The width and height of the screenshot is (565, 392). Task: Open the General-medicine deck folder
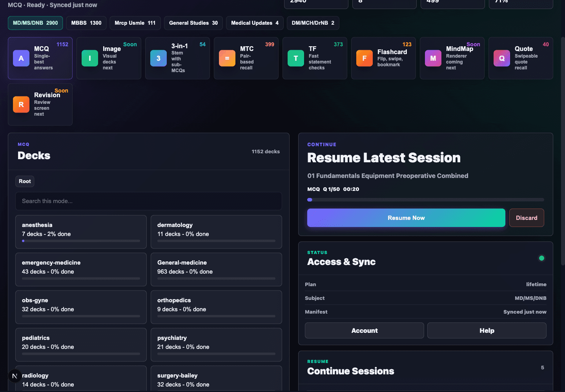pos(216,269)
